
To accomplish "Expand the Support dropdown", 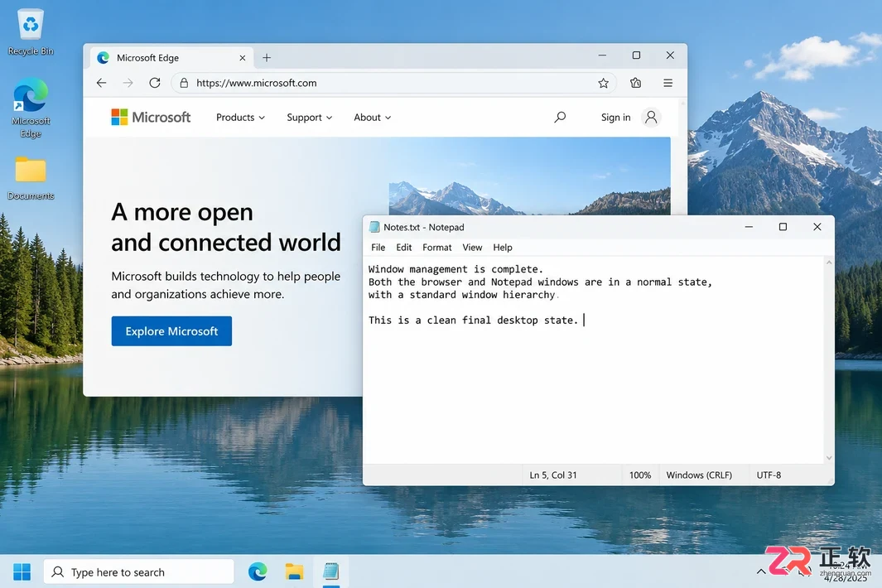I will (x=310, y=117).
